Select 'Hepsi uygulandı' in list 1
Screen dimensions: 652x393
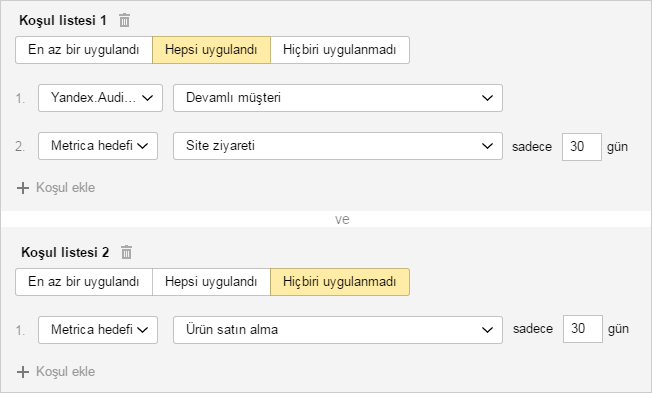211,50
